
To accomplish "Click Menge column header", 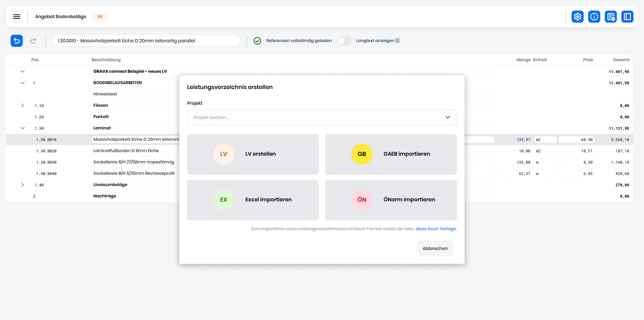I will pos(524,60).
